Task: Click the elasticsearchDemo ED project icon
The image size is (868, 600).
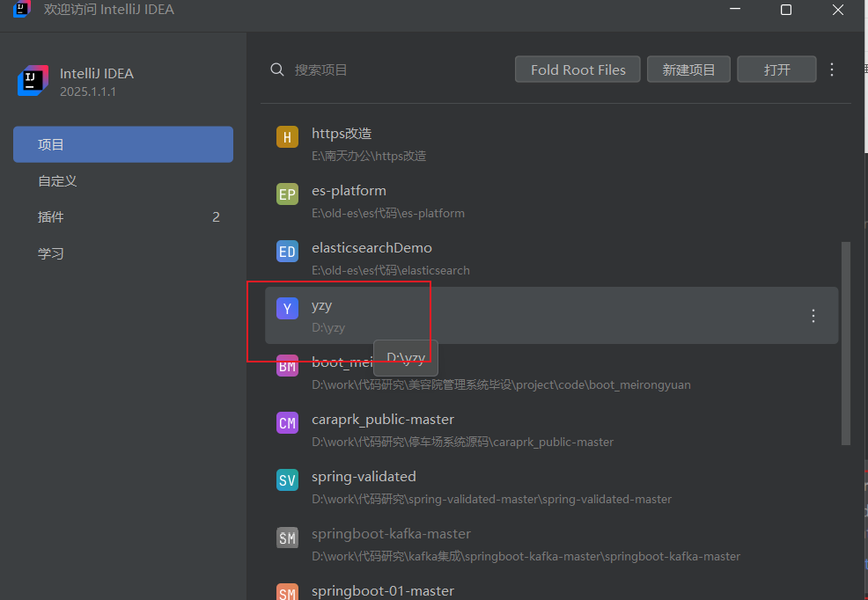Action: [x=287, y=252]
